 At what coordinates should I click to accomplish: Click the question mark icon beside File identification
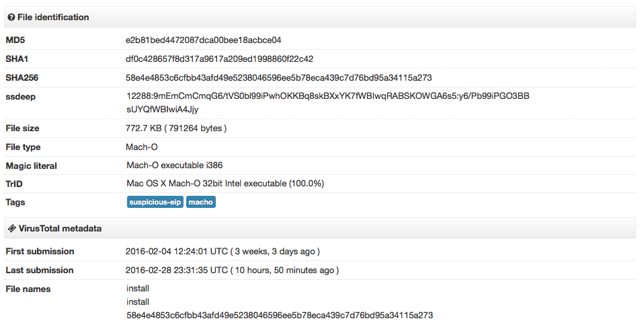[x=11, y=17]
